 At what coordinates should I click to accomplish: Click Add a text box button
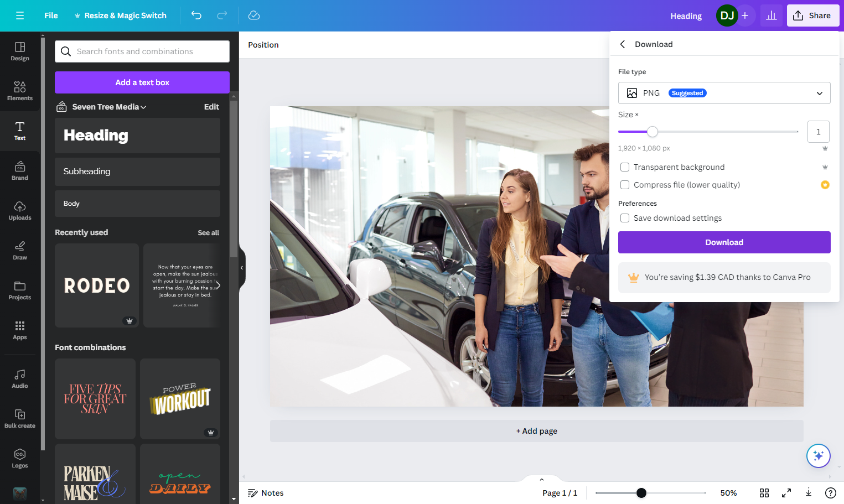click(x=142, y=82)
